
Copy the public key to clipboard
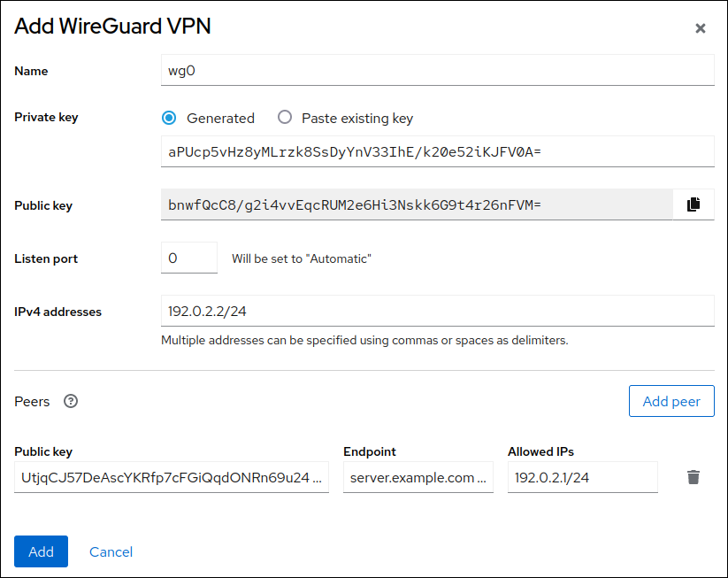[x=694, y=204]
